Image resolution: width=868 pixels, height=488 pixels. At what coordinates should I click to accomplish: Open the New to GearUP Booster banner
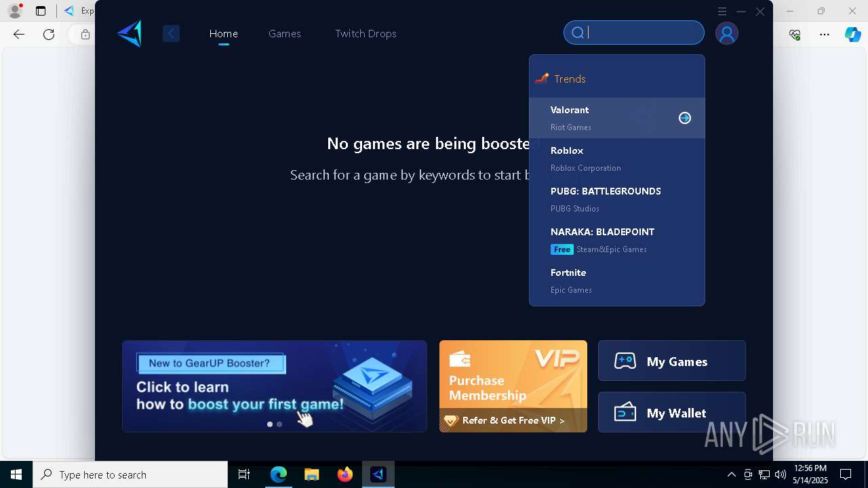click(275, 386)
